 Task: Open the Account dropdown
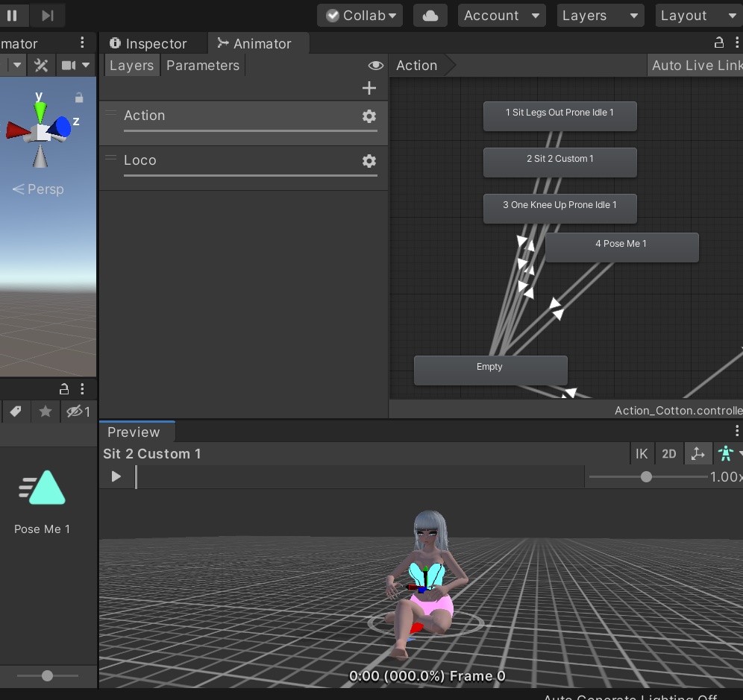point(501,16)
